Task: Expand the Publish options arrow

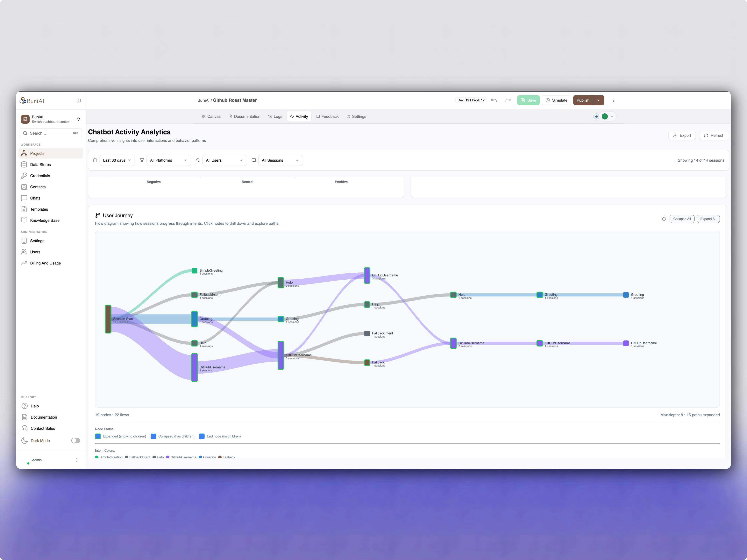Action: 599,100
